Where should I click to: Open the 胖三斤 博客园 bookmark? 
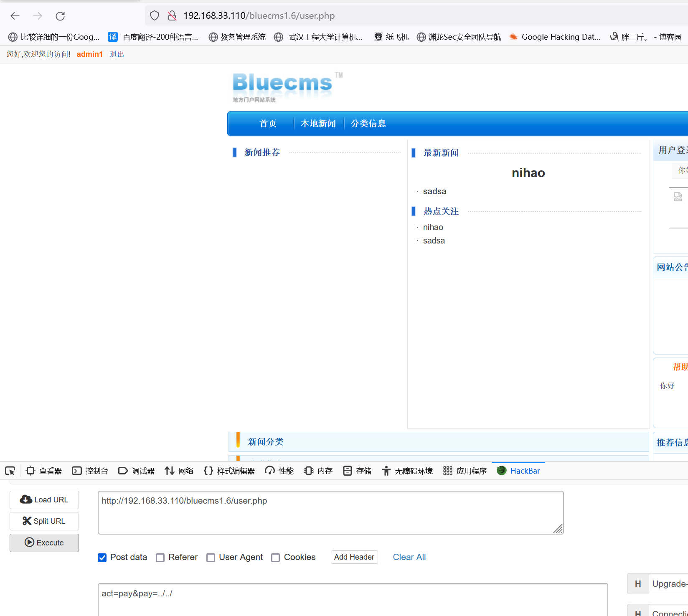646,37
